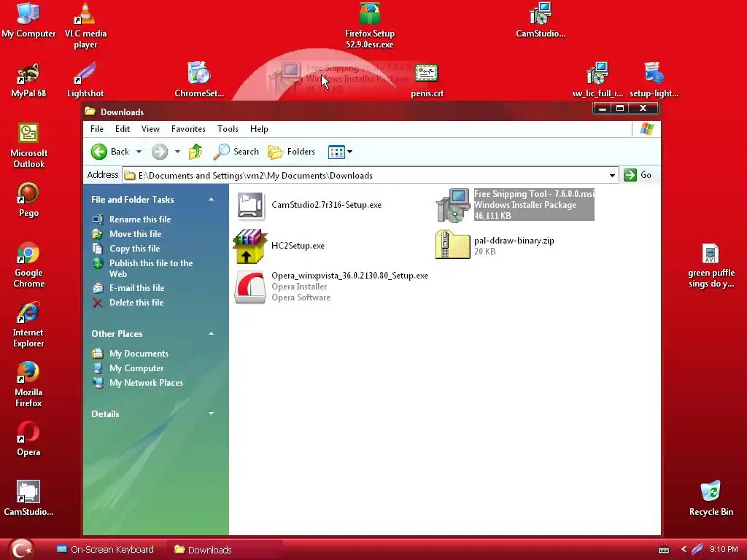The width and height of the screenshot is (747, 560).
Task: Select ChromeSet... installer icon on desktop
Action: click(x=199, y=80)
